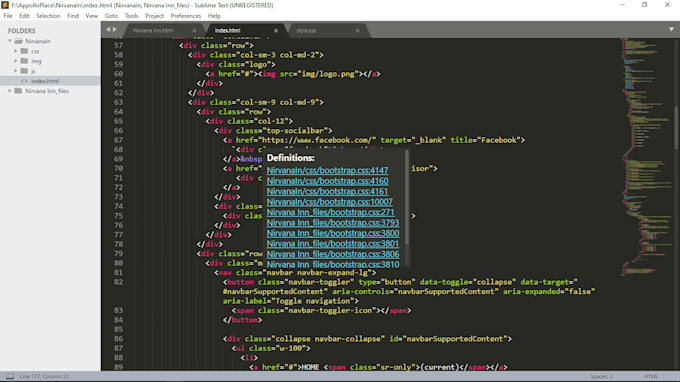680x382 pixels.
Task: Open the Find menu
Action: [x=73, y=16]
